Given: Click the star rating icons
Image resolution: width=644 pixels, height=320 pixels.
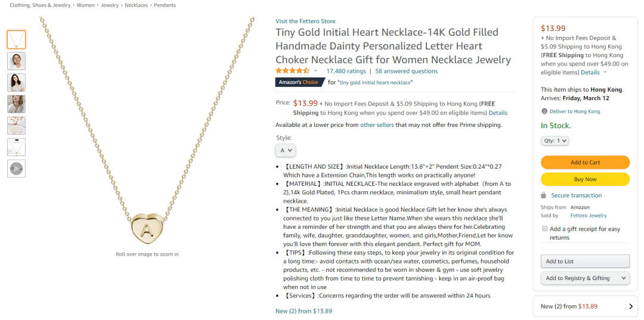Looking at the screenshot, I should pos(292,71).
